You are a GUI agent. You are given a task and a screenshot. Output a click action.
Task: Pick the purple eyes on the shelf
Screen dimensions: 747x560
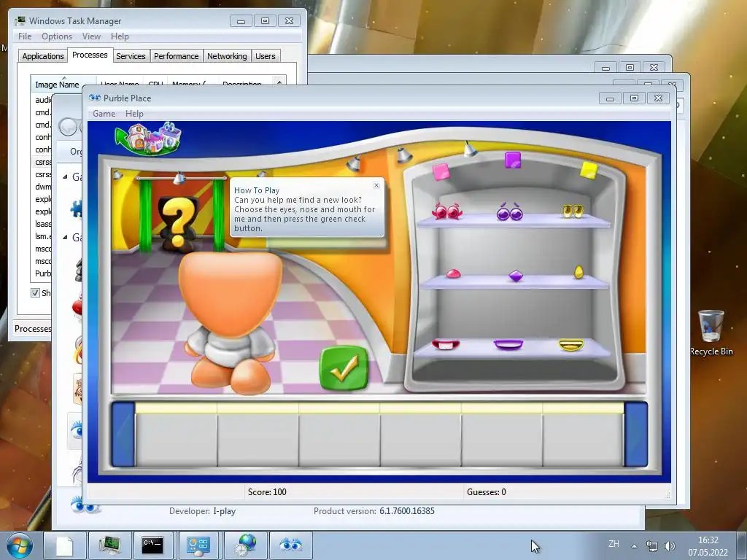click(510, 211)
